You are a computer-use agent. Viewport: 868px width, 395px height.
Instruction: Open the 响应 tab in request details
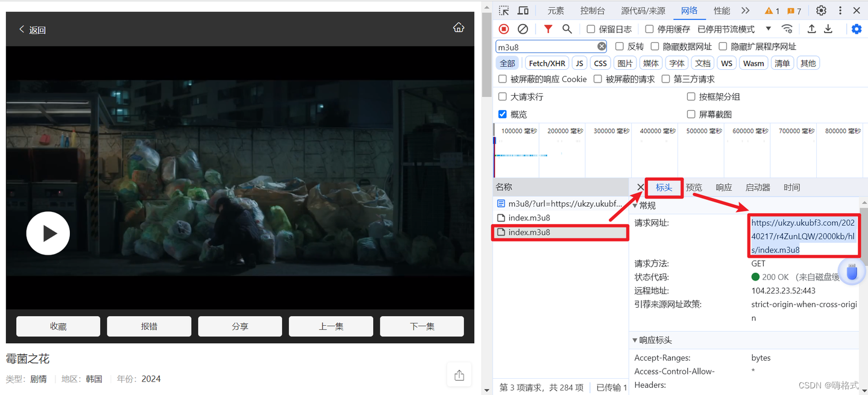click(x=724, y=187)
